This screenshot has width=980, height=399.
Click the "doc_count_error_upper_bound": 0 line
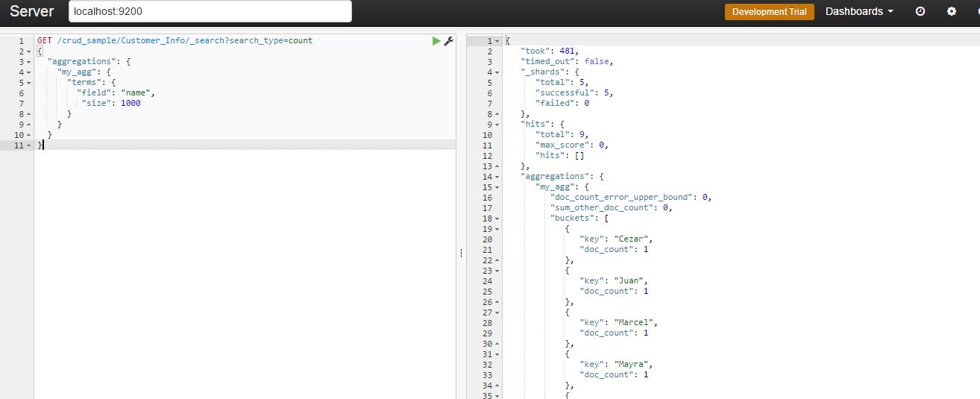pos(632,198)
